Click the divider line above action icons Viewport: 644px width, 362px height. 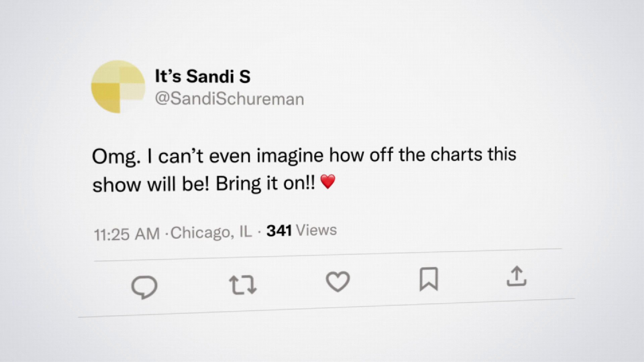point(327,255)
